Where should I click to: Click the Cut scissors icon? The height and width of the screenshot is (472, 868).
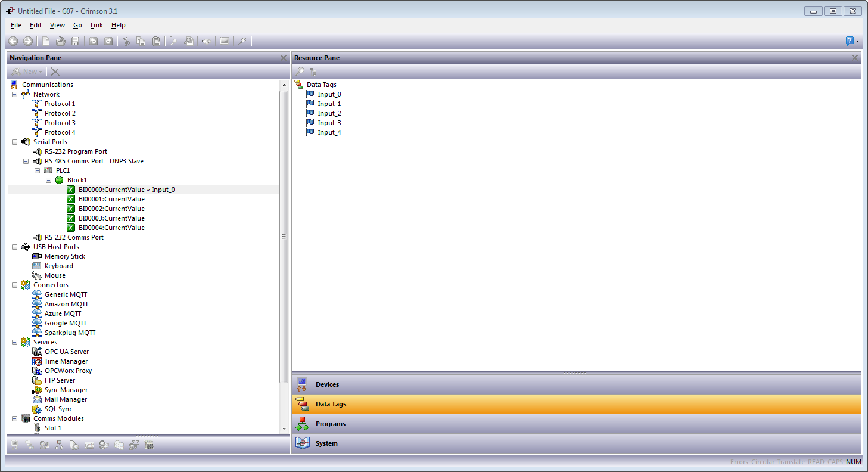pos(126,41)
